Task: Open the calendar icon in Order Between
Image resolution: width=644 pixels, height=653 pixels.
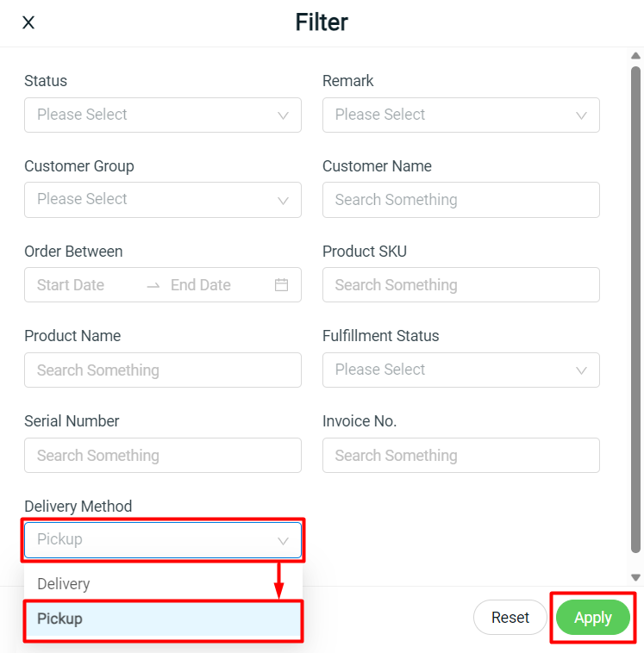Action: click(x=281, y=285)
